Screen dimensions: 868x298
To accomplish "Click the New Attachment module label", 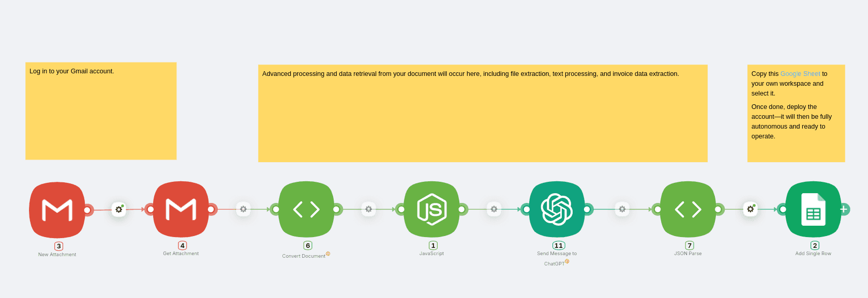I will (57, 255).
